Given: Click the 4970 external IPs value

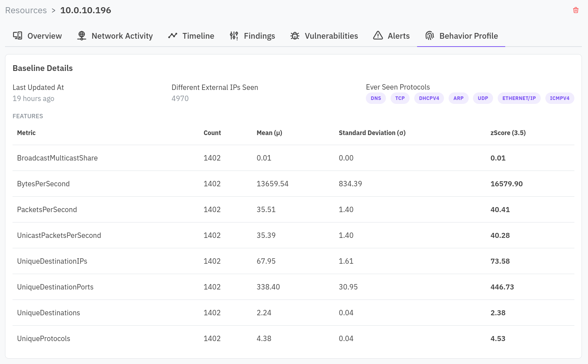Looking at the screenshot, I should coord(180,99).
